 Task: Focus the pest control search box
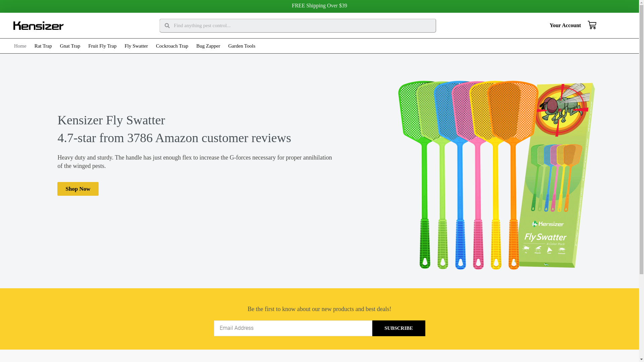298,25
